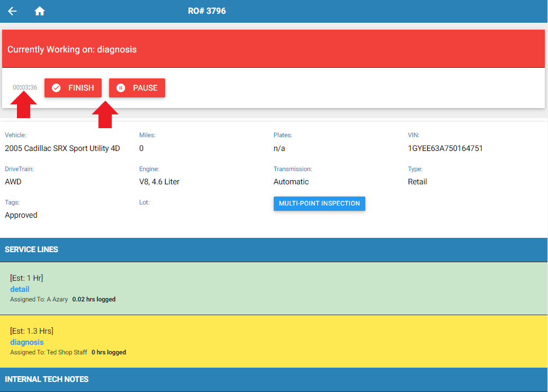Open the Multi-Point Inspection

tap(319, 203)
